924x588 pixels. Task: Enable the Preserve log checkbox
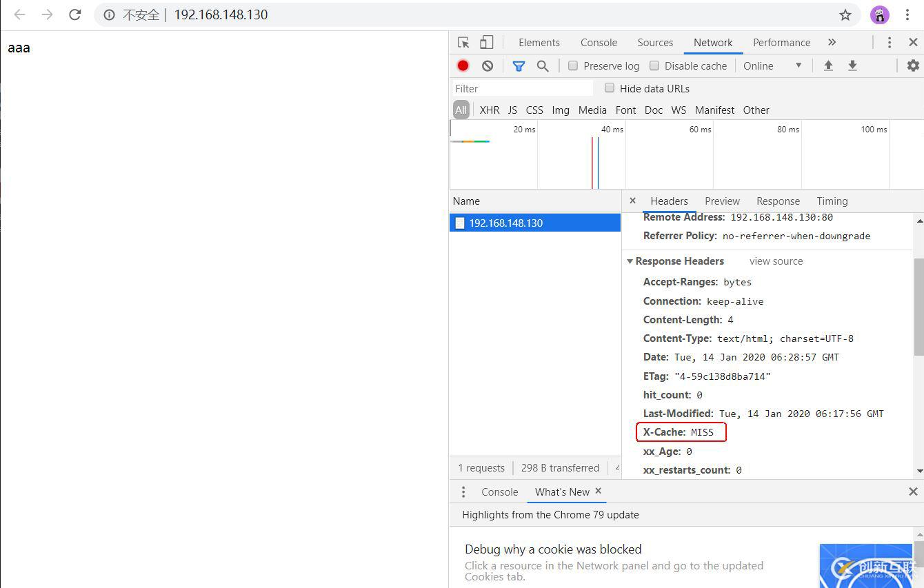572,65
